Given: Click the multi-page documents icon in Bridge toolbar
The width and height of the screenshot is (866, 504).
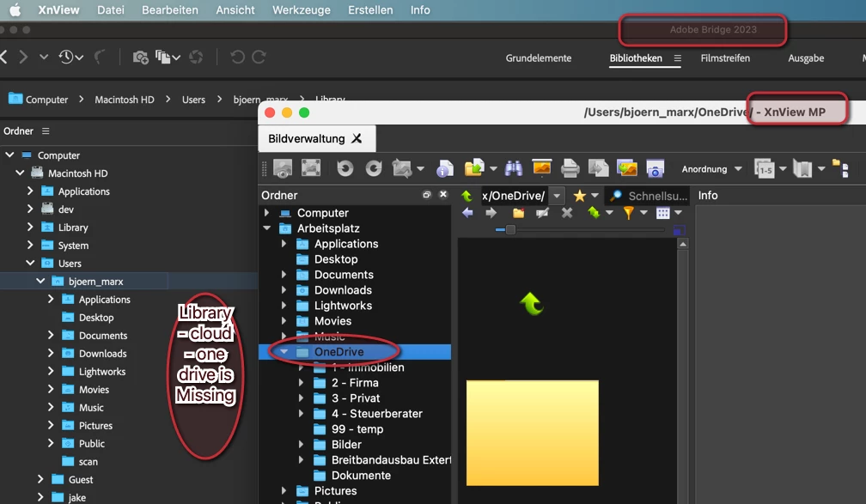Looking at the screenshot, I should [163, 57].
